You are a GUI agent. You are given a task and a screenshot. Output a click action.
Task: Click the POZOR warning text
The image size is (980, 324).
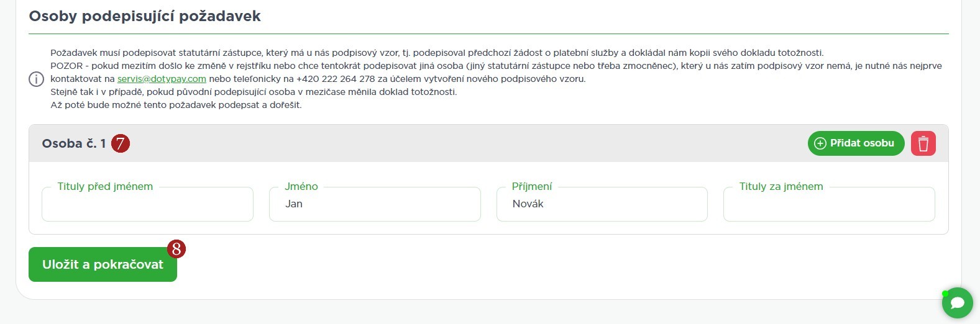(67, 66)
